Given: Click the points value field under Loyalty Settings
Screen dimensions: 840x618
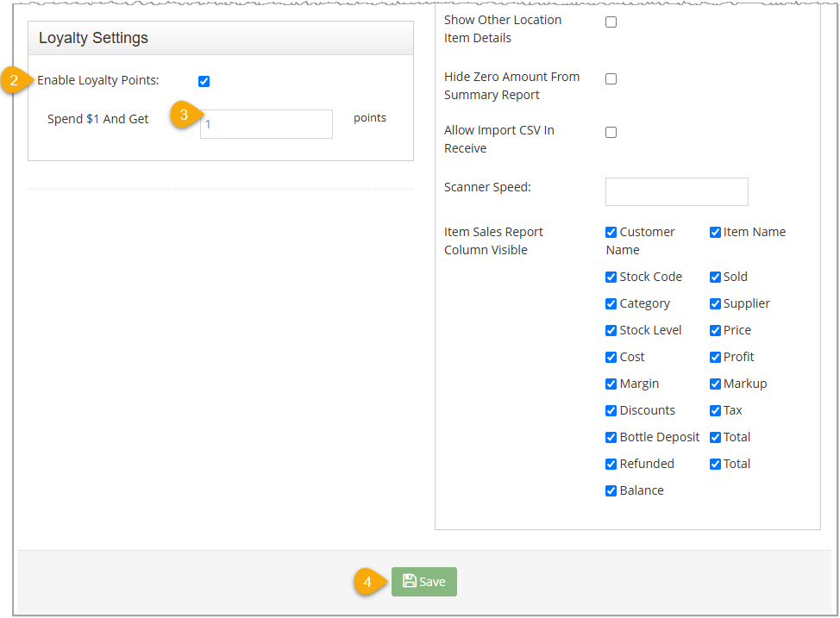Looking at the screenshot, I should point(266,124).
